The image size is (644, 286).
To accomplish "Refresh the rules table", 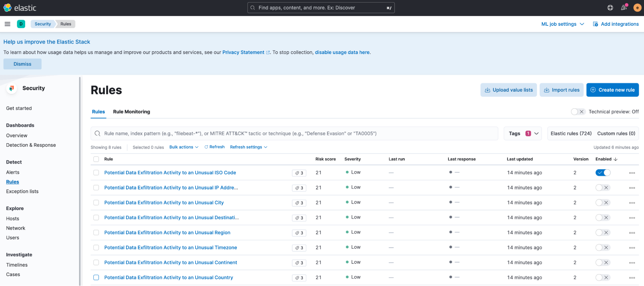I will (214, 147).
